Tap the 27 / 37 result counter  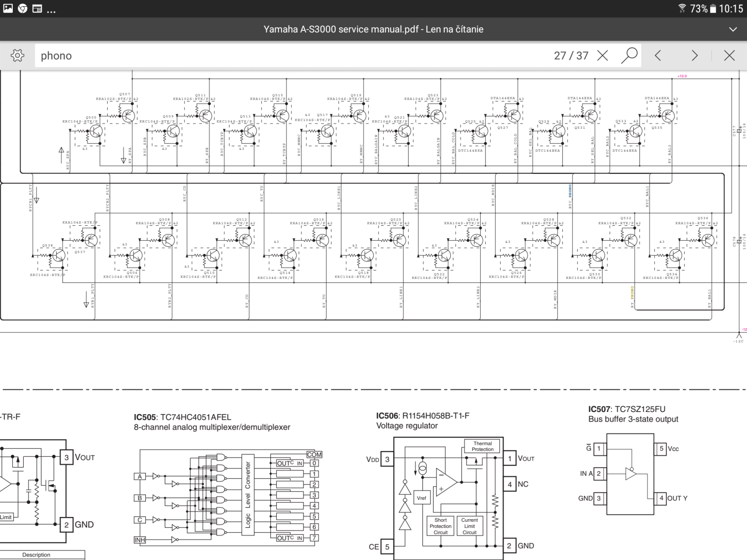click(571, 56)
